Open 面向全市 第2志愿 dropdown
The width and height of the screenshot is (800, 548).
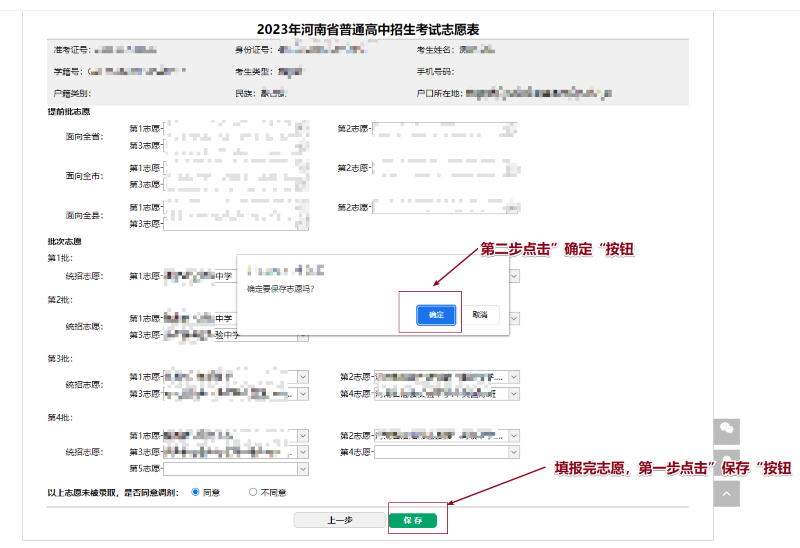(446, 168)
